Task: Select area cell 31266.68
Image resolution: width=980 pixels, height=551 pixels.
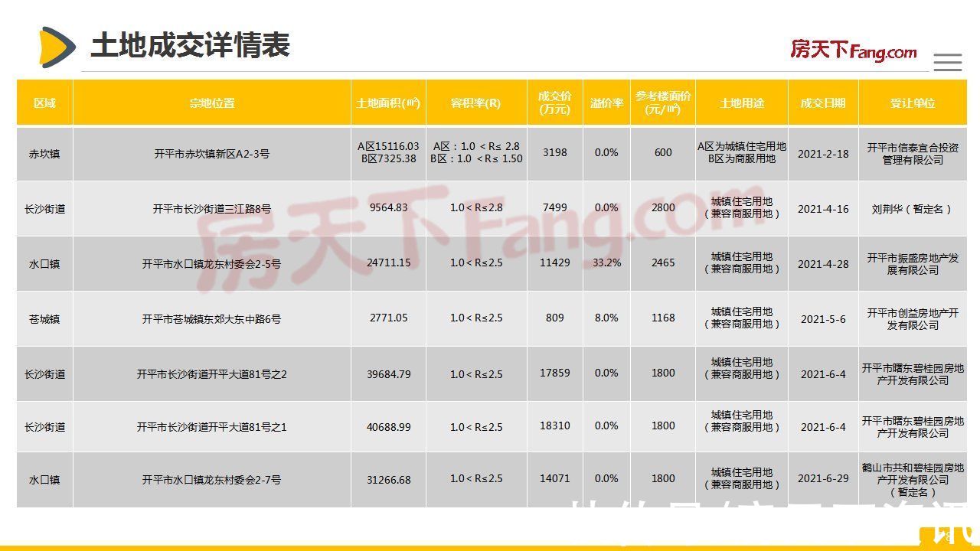Action: 388,480
